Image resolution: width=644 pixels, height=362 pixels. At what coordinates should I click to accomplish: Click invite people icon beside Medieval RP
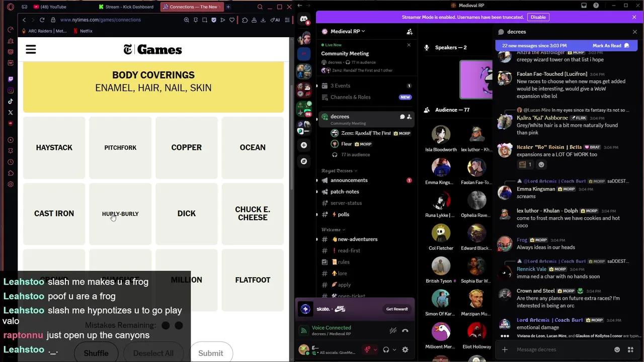(410, 31)
